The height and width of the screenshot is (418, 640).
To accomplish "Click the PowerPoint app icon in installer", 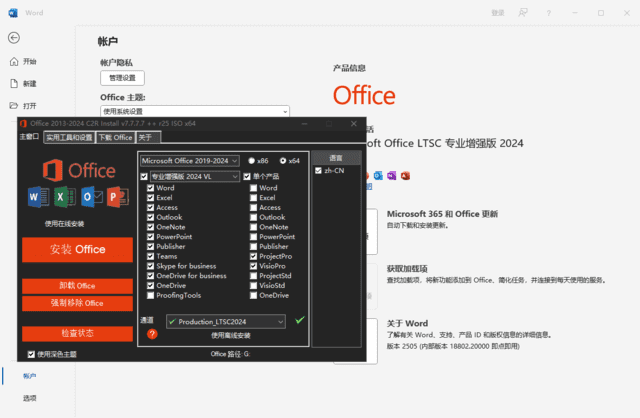I will pyautogui.click(x=118, y=197).
